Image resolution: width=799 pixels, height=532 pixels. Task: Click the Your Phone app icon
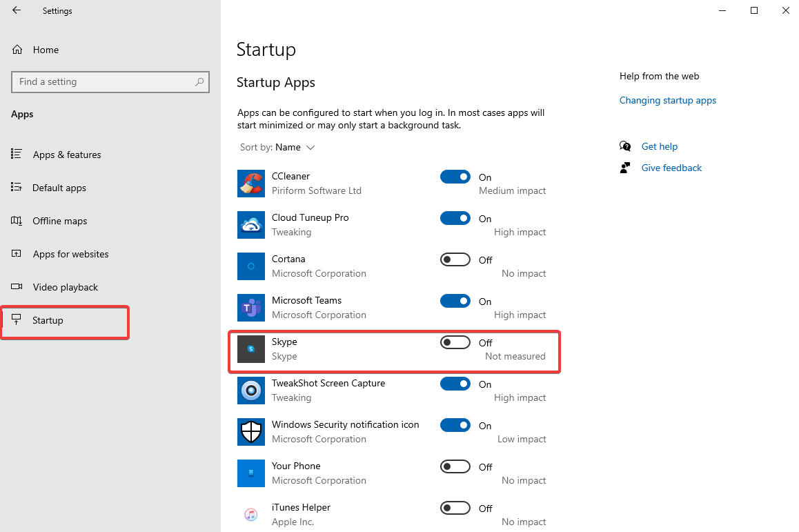pos(250,473)
